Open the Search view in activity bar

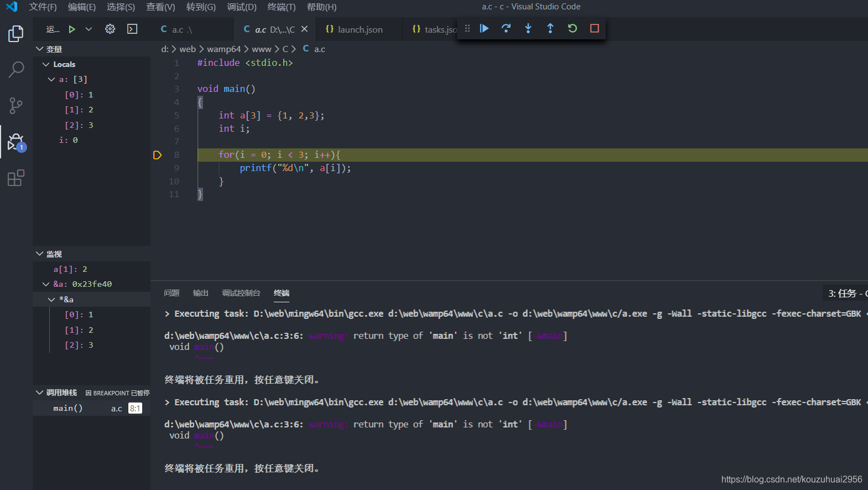[16, 70]
